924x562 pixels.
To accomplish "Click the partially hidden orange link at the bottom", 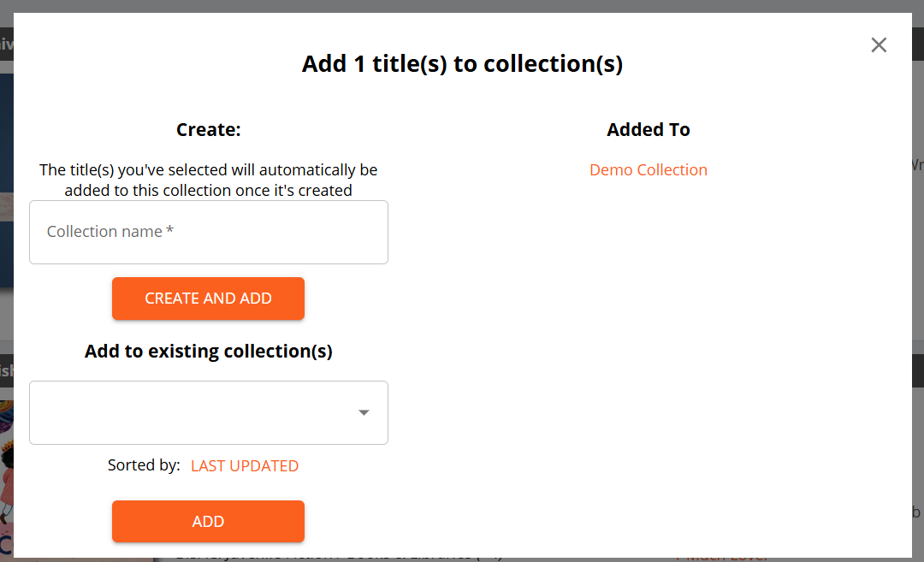I will click(720, 558).
